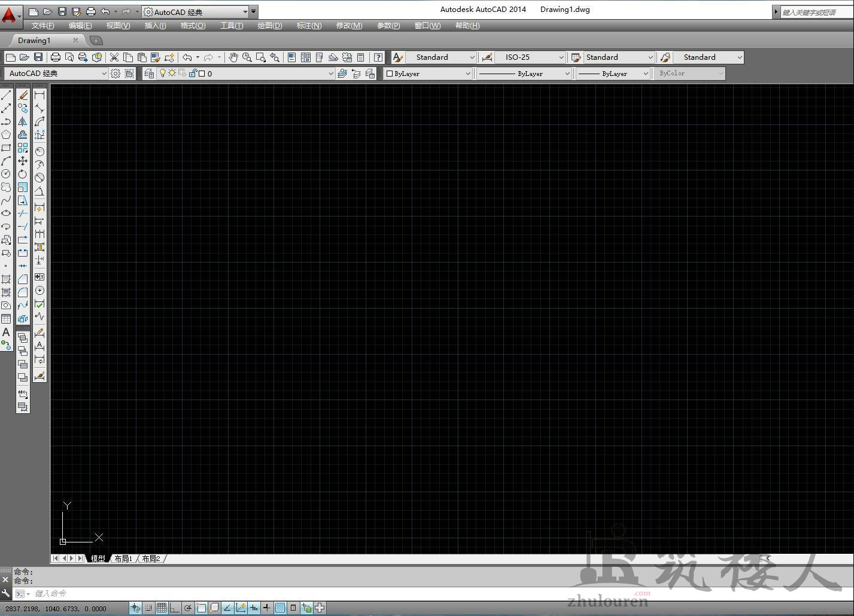854x616 pixels.
Task: Toggle Lineweight display in status bar
Action: pos(267,608)
